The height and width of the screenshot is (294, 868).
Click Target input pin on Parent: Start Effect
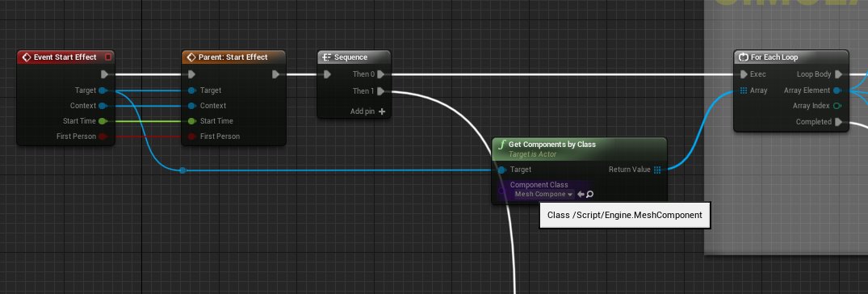pyautogui.click(x=191, y=90)
